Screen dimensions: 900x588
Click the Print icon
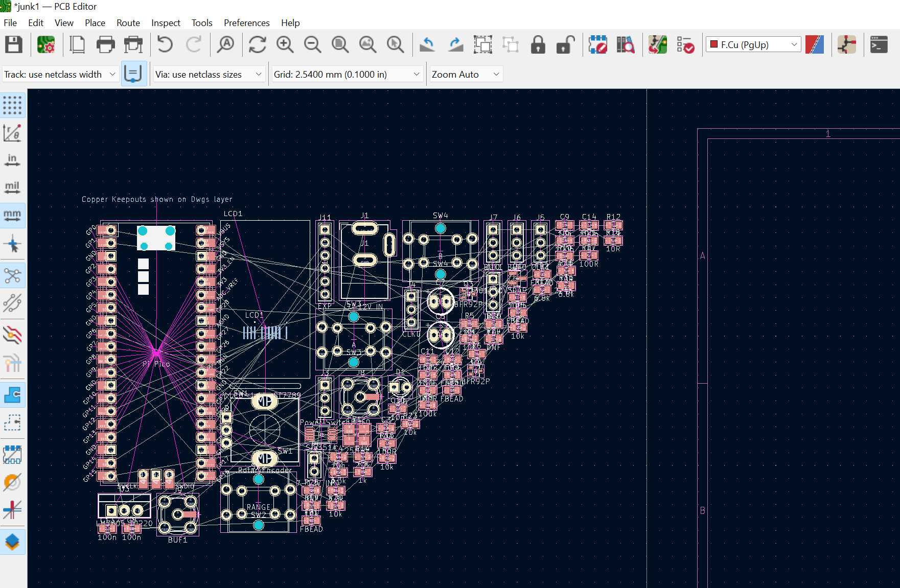tap(105, 45)
